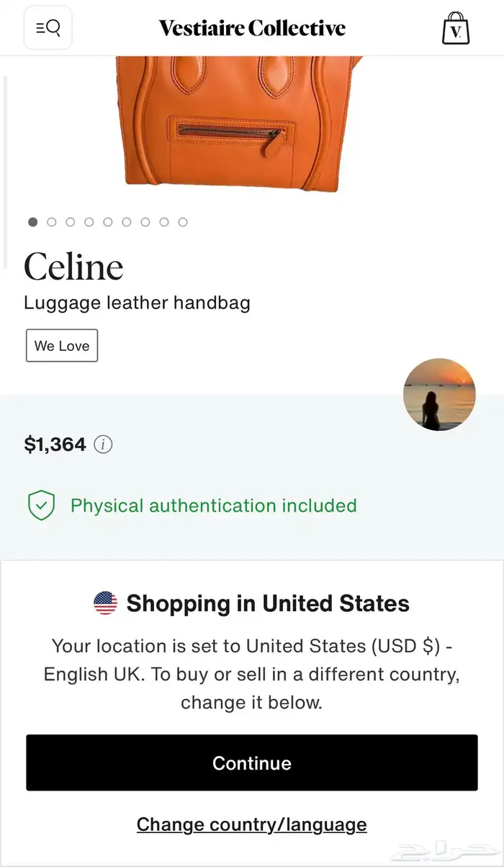Open the menu and search icon
This screenshot has width=504, height=867.
click(x=48, y=28)
